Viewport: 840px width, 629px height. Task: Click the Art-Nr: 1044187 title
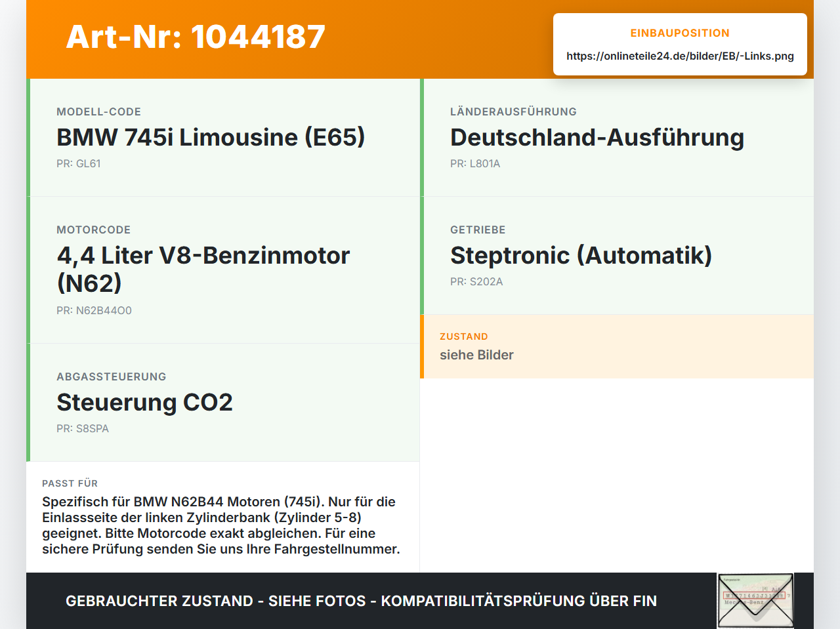click(x=196, y=37)
